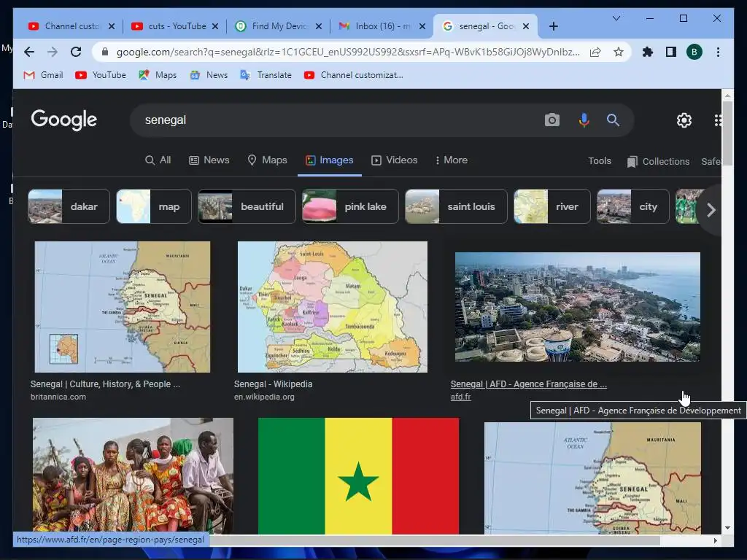Viewport: 747px width, 560px height.
Task: Open a new browser tab
Action: point(553,26)
